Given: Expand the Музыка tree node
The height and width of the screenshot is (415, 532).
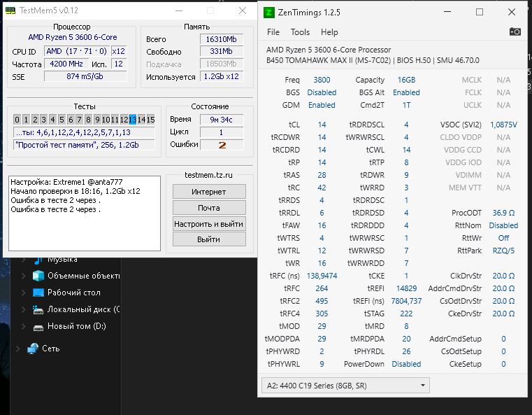Looking at the screenshot, I should (x=23, y=260).
